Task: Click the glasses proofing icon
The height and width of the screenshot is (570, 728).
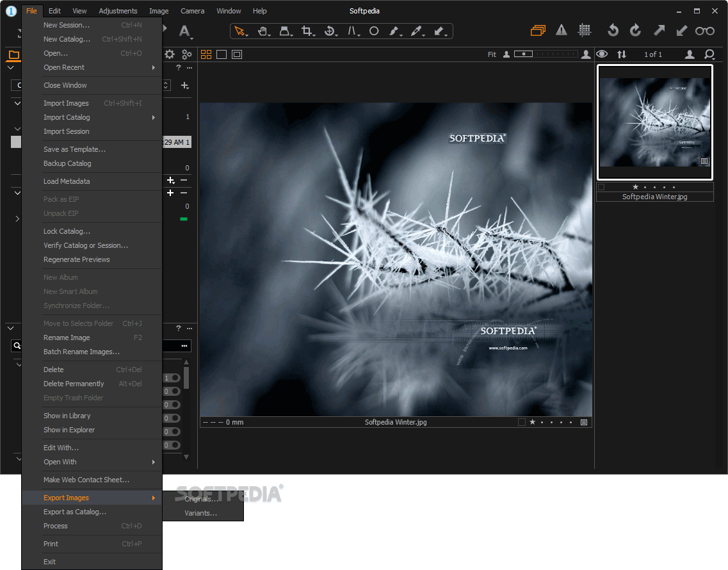Action: pos(705,31)
